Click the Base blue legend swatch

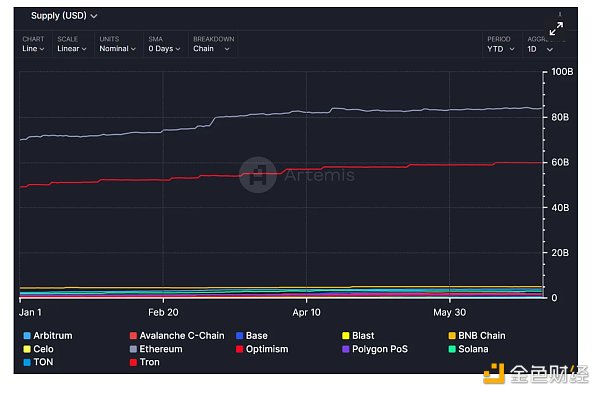240,336
